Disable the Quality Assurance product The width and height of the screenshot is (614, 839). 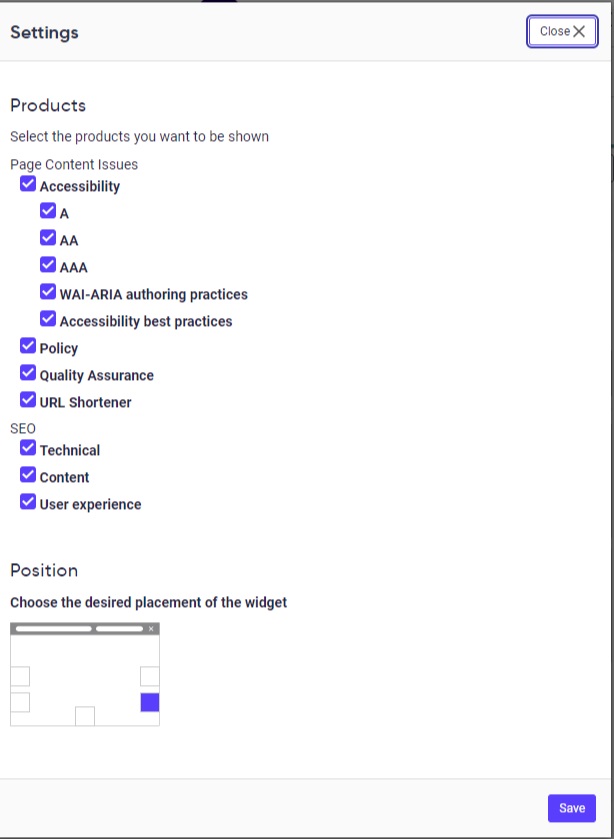pos(28,372)
